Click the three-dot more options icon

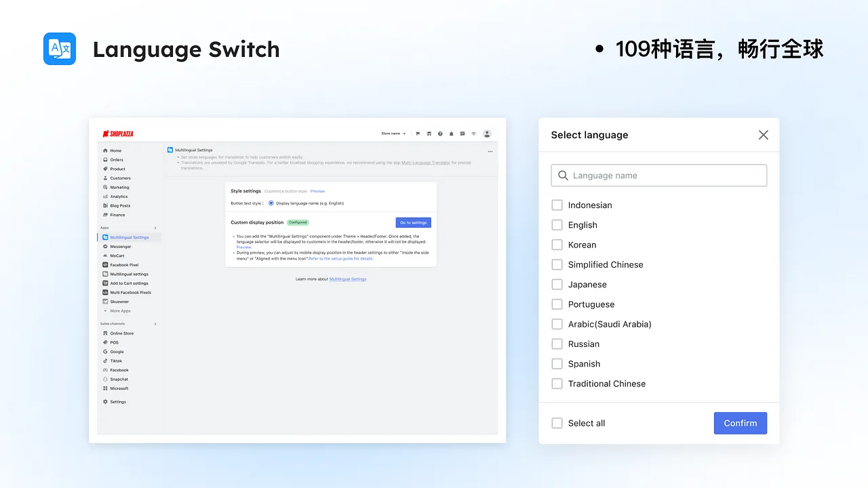click(x=490, y=151)
